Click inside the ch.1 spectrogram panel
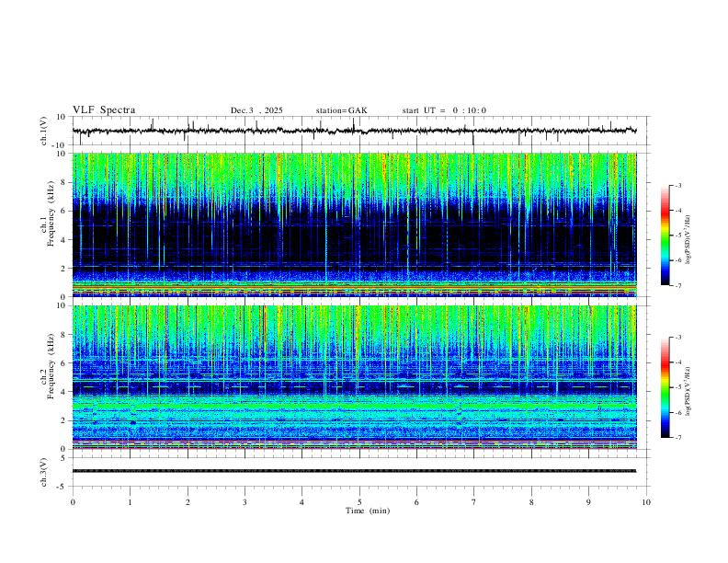Image resolution: width=728 pixels, height=563 pixels. point(354,224)
